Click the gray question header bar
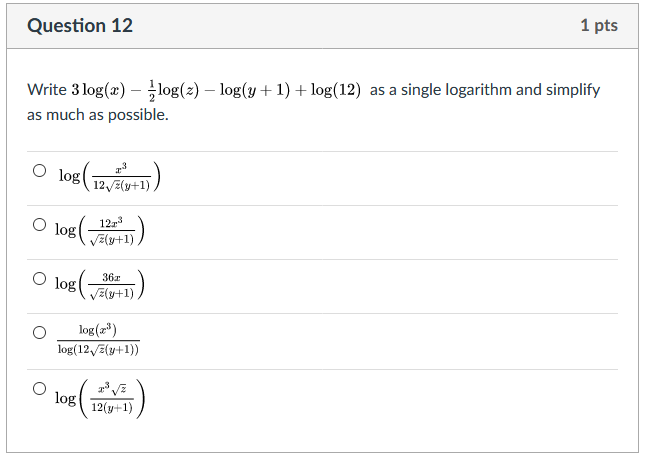 pos(330,26)
